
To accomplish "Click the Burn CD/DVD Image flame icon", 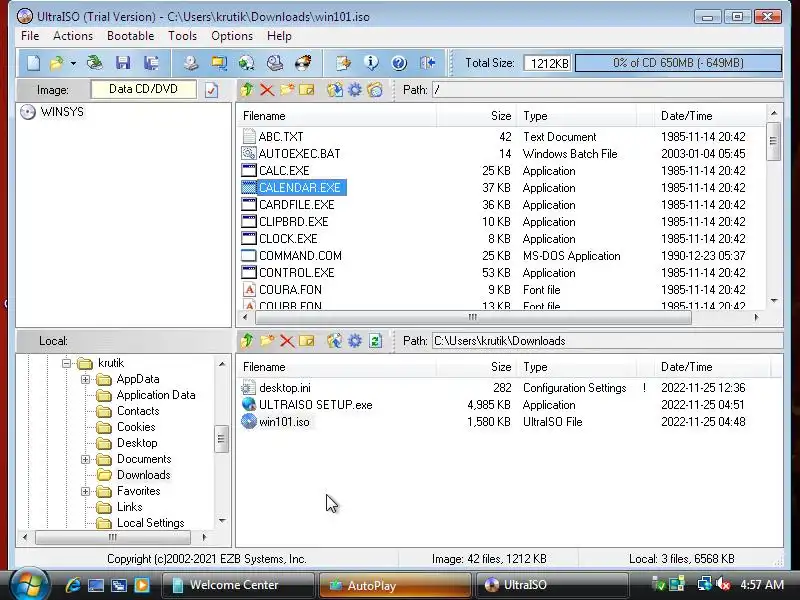I will click(x=303, y=63).
